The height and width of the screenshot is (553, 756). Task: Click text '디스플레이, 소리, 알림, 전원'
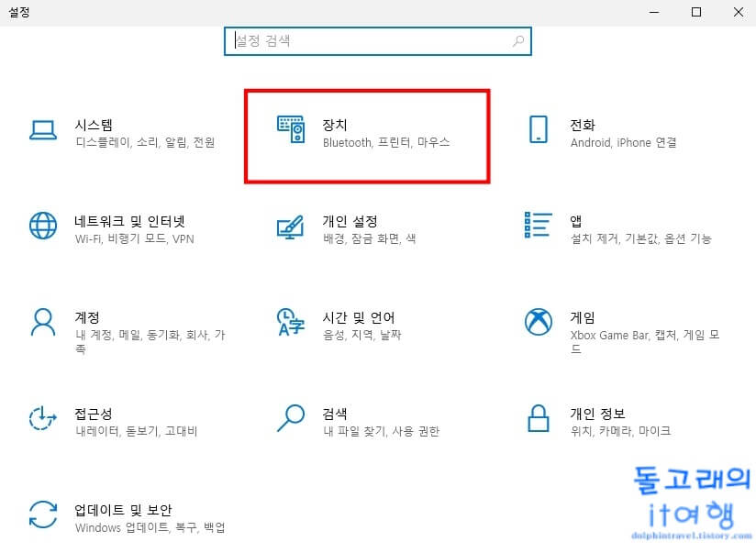(145, 142)
